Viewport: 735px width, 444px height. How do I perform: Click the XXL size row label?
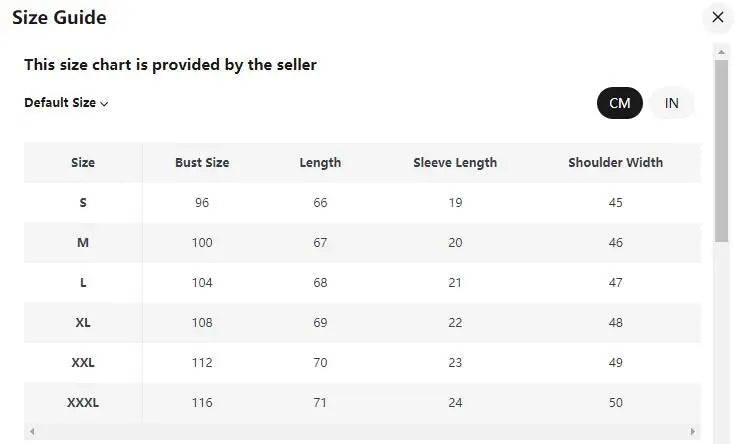(83, 362)
